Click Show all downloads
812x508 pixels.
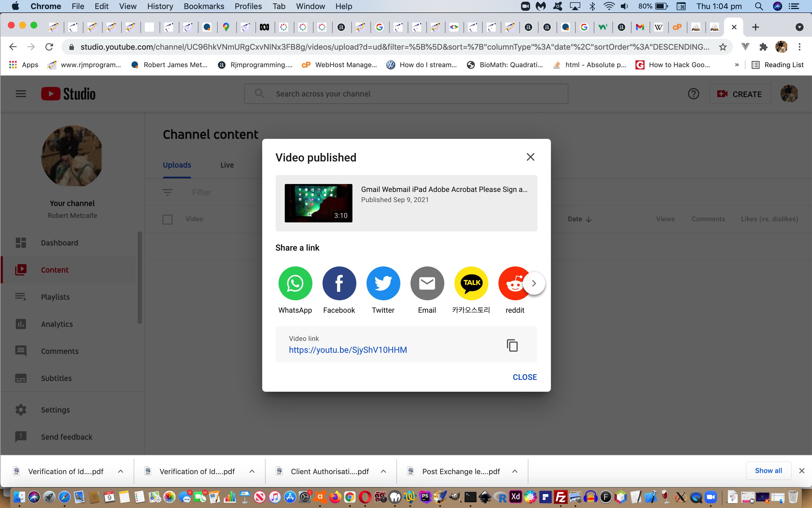point(768,471)
